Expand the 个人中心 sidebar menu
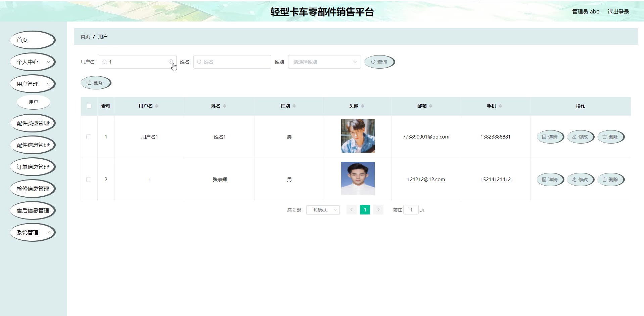Screen dimensions: 644x316 click(33, 62)
